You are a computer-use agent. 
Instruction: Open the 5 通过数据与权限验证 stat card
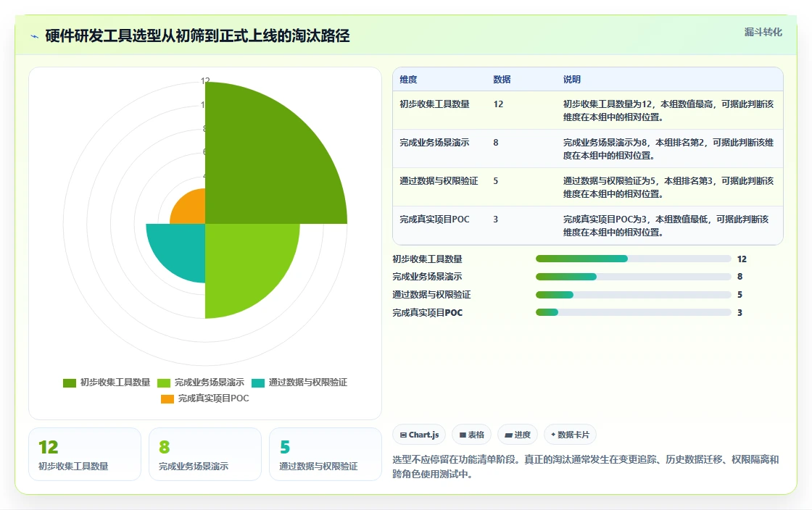(326, 454)
